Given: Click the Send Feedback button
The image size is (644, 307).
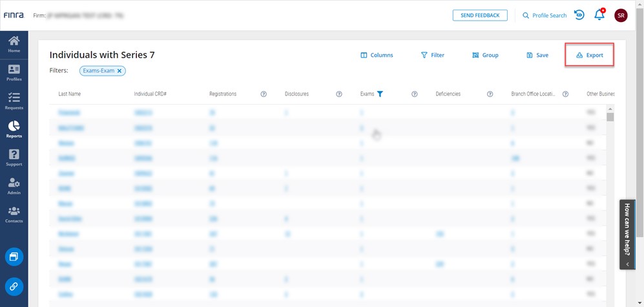Looking at the screenshot, I should pos(479,16).
